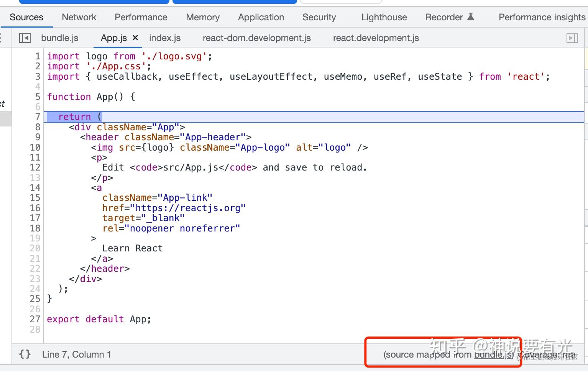Close the App.js file tab
Screen dimensions: 588x371
pyautogui.click(x=135, y=38)
